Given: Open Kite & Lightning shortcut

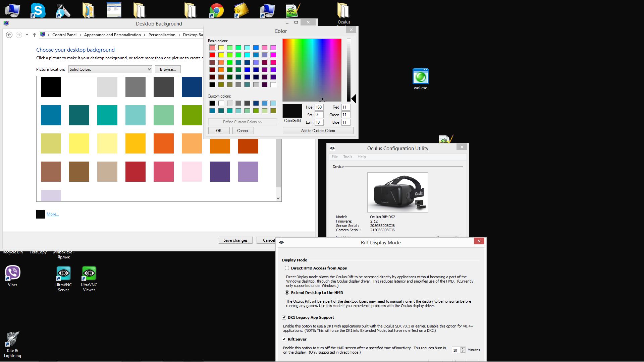Looking at the screenshot, I should [x=12, y=345].
